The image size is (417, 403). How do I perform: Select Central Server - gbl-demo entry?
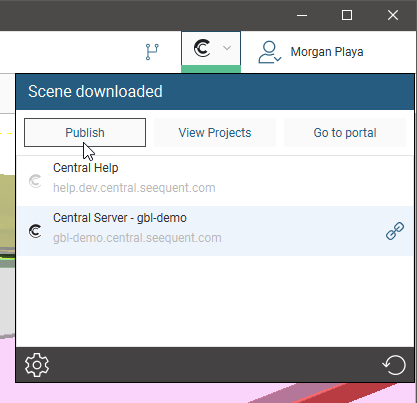pos(215,231)
